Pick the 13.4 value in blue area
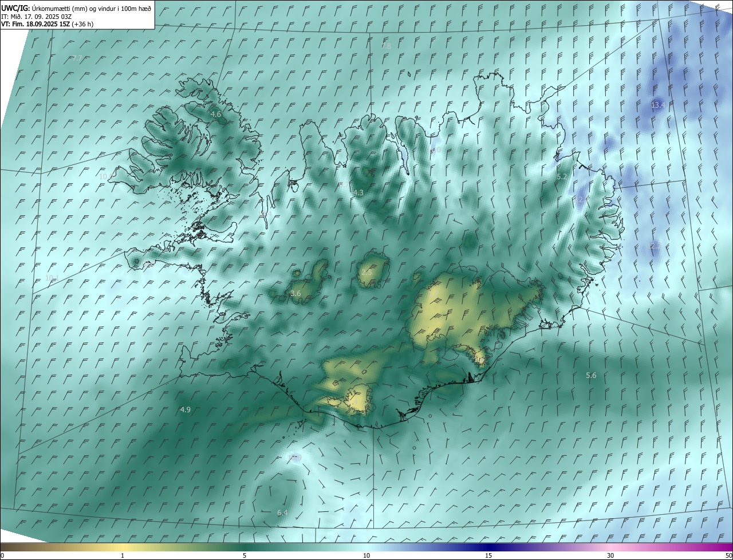This screenshot has width=733, height=560. (659, 105)
